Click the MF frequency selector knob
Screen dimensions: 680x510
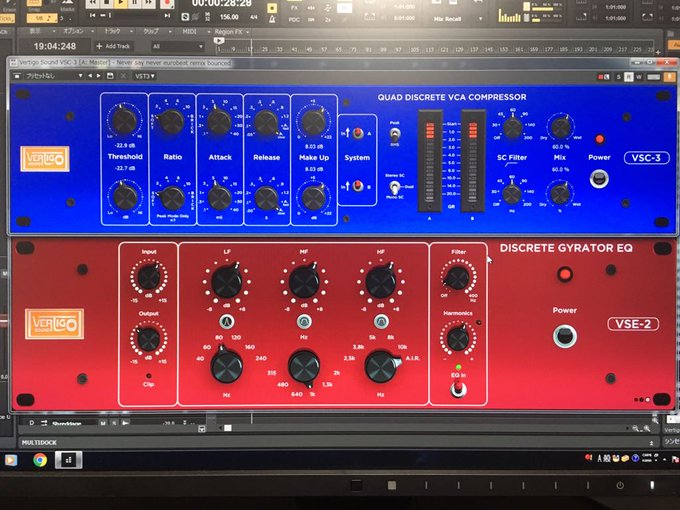(304, 367)
